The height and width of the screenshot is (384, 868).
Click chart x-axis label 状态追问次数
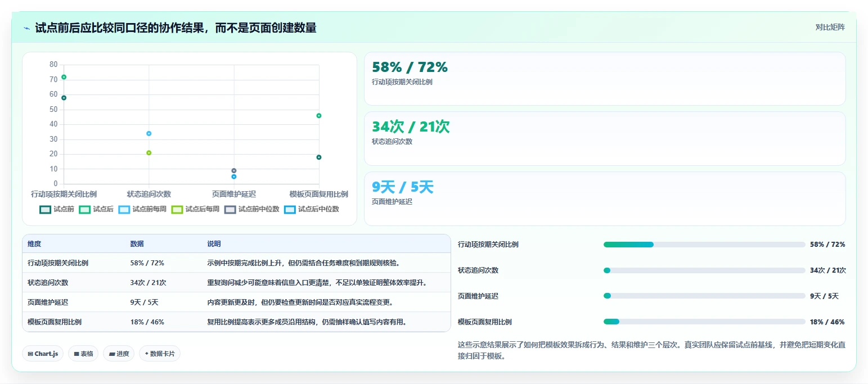[x=149, y=194]
